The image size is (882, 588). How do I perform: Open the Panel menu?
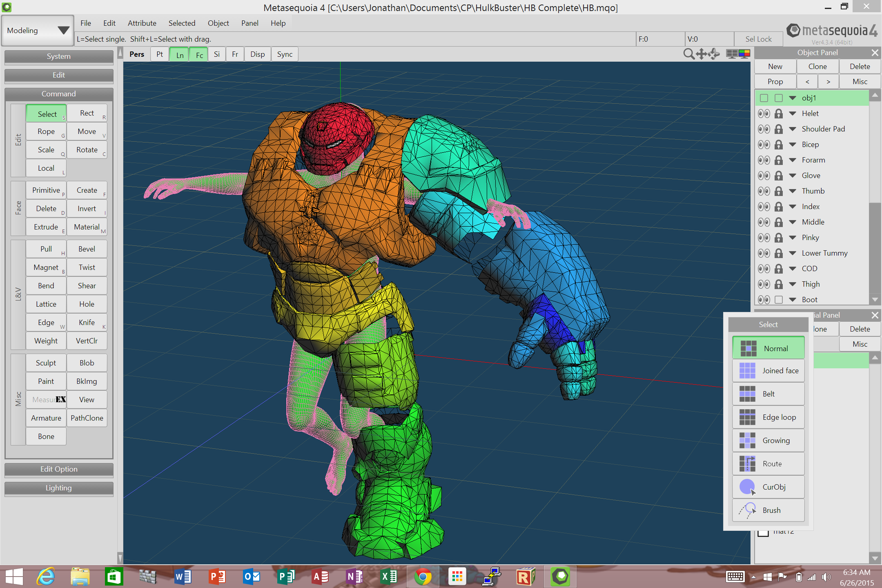250,23
